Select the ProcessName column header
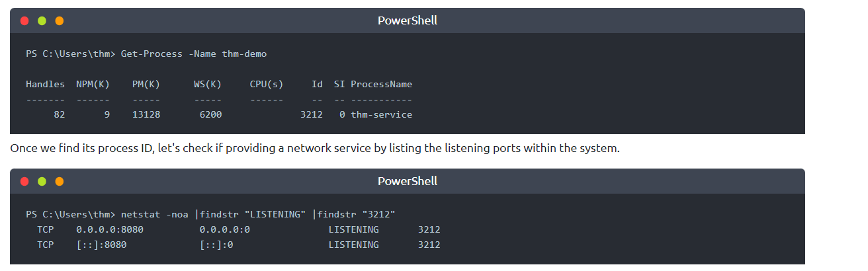Screen dimensions: 868x271 pyautogui.click(x=381, y=84)
